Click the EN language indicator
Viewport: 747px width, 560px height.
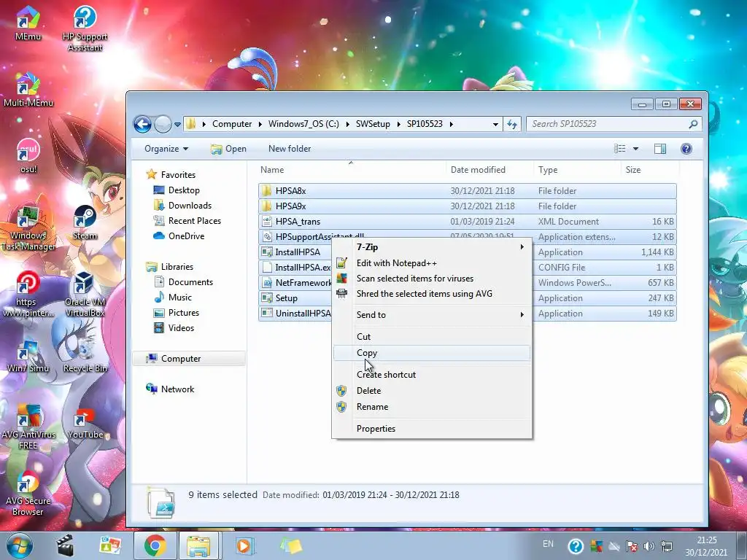(548, 544)
